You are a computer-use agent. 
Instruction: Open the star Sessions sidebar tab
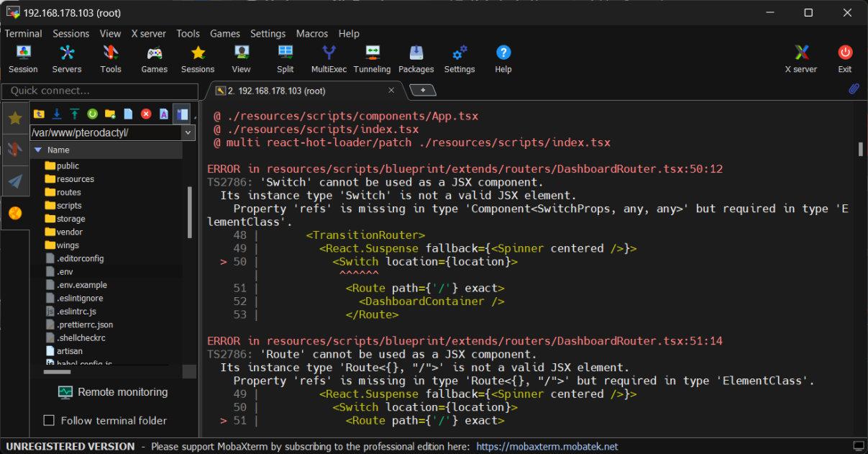tap(15, 118)
